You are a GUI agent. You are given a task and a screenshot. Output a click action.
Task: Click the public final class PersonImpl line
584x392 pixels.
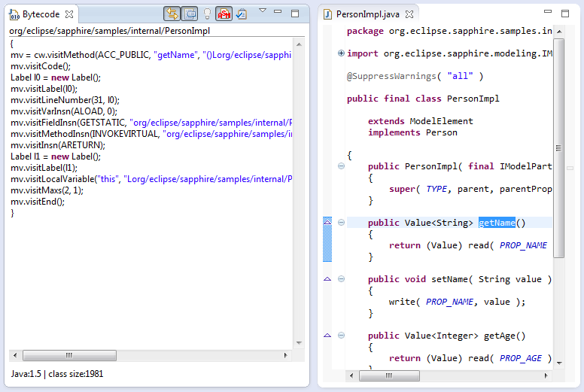click(x=423, y=99)
